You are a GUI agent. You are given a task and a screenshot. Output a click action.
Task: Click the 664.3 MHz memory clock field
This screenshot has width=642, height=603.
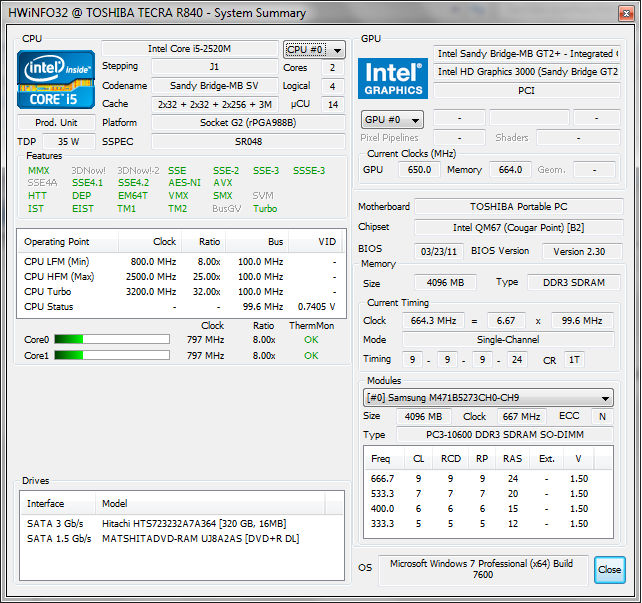click(433, 321)
